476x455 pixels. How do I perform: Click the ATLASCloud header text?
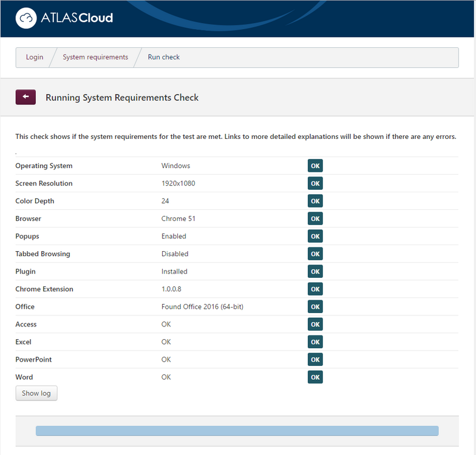tap(76, 18)
